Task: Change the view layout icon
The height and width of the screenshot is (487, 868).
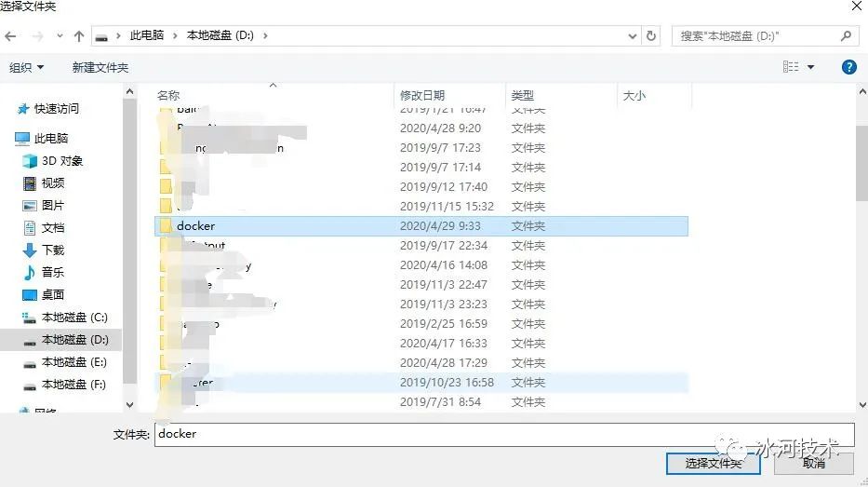Action: pos(791,67)
